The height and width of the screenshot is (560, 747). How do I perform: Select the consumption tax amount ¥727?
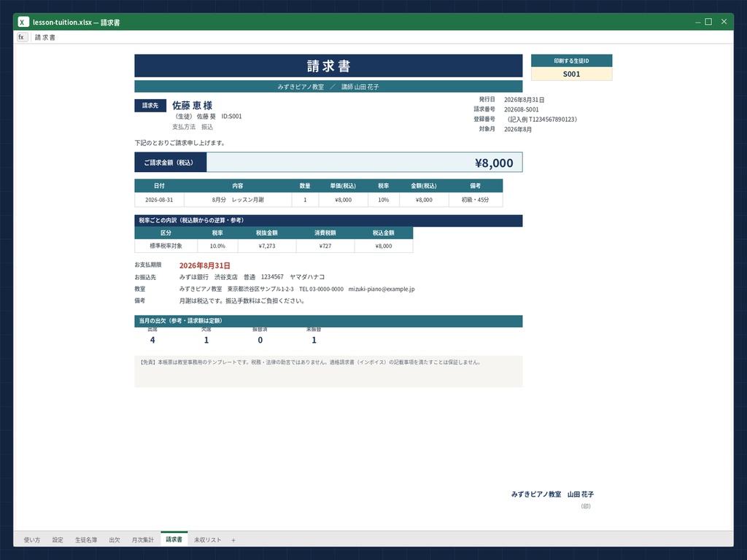[x=325, y=246]
